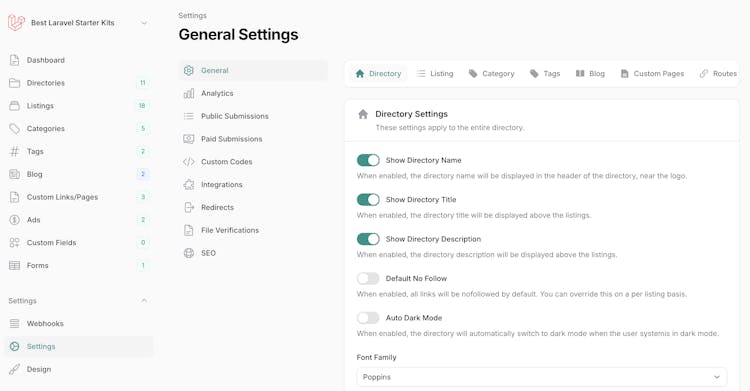Open Public Submissions settings

[x=253, y=116]
